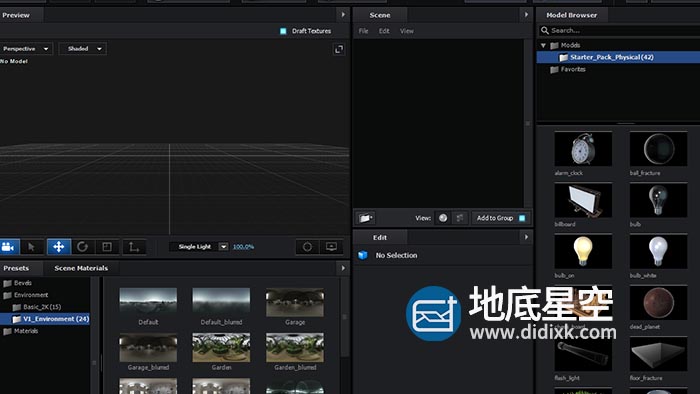Adjust the 100.0% light brightness value

pos(243,247)
